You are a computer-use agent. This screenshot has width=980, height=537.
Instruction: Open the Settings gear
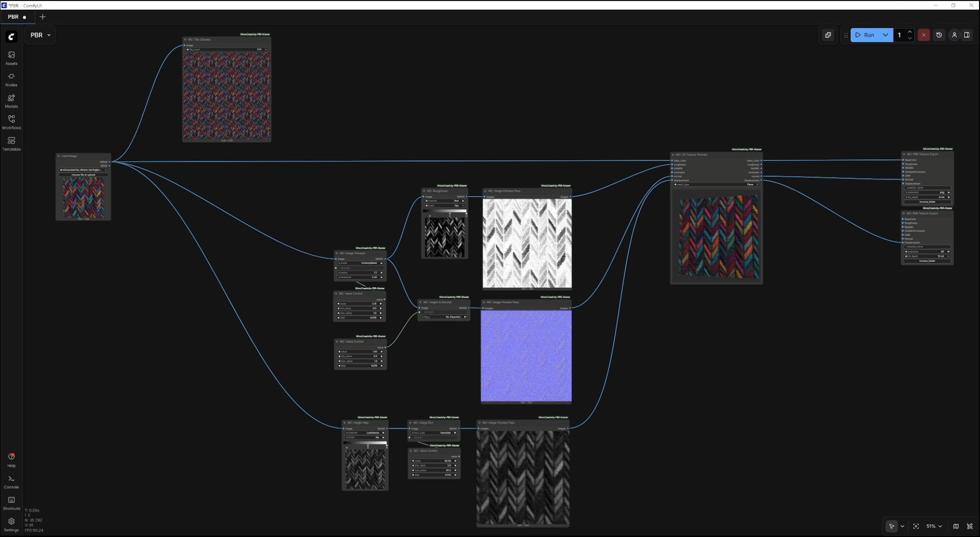11,524
